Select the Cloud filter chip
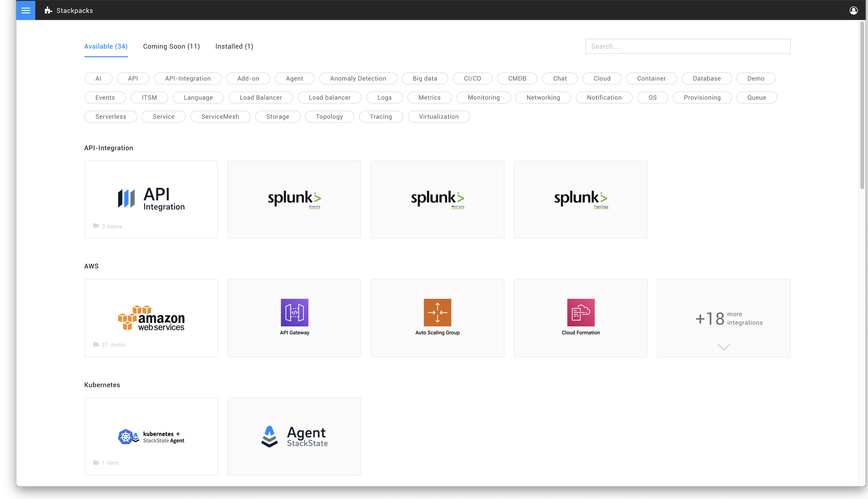The image size is (868, 499). pos(602,78)
